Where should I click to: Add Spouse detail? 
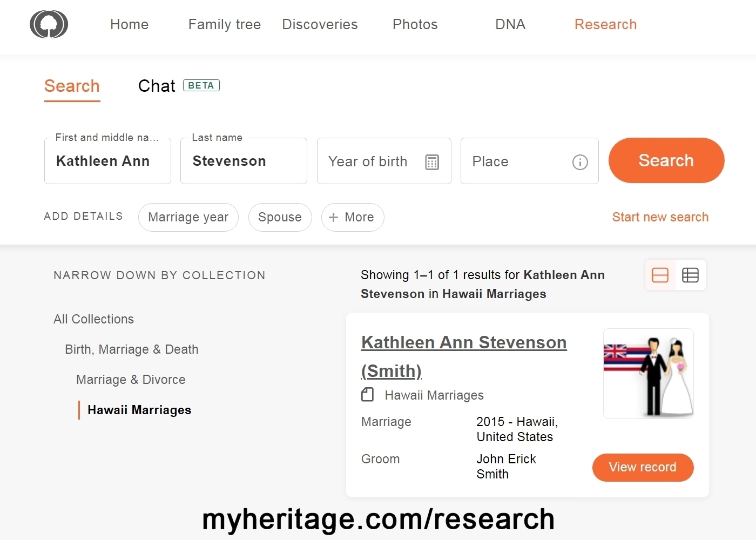[x=280, y=217]
